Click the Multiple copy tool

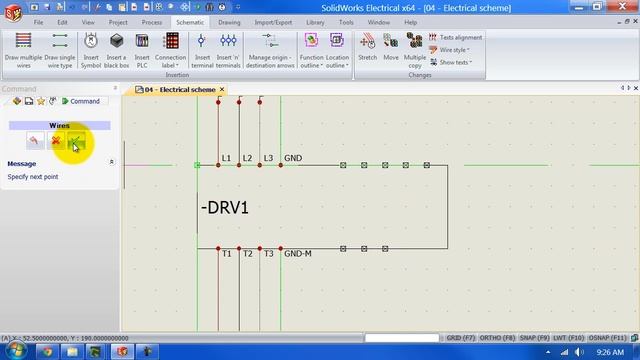415,50
